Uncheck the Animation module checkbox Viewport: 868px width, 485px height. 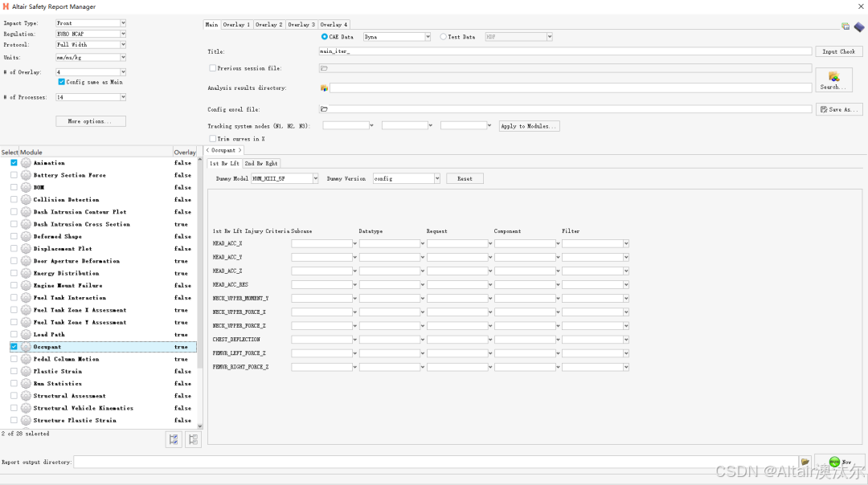14,163
